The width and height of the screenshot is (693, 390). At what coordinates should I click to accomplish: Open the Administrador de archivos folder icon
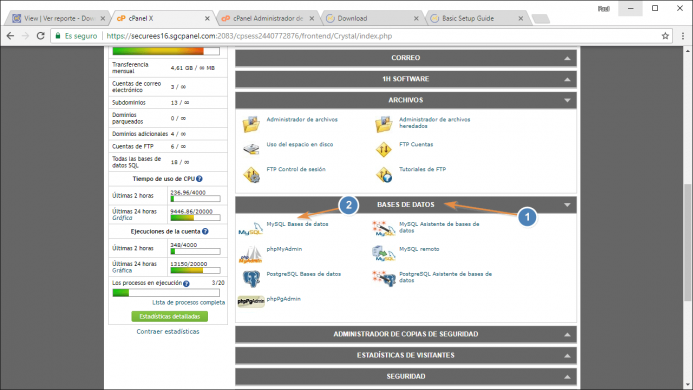pyautogui.click(x=251, y=124)
